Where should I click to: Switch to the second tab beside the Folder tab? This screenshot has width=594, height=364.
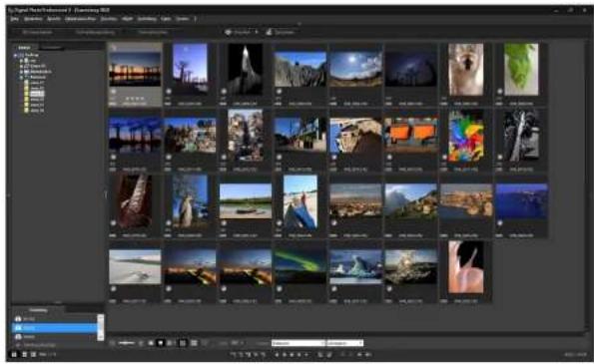[51, 48]
